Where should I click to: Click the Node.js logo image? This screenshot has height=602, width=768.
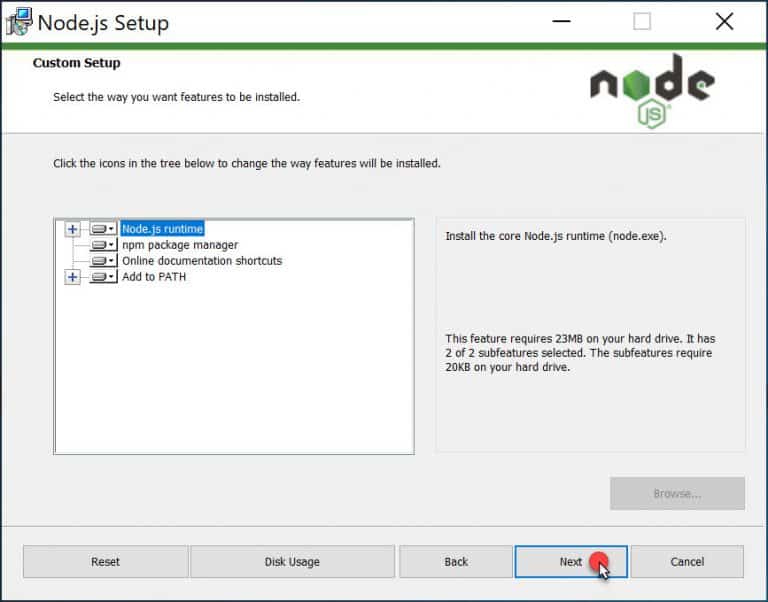click(x=652, y=91)
